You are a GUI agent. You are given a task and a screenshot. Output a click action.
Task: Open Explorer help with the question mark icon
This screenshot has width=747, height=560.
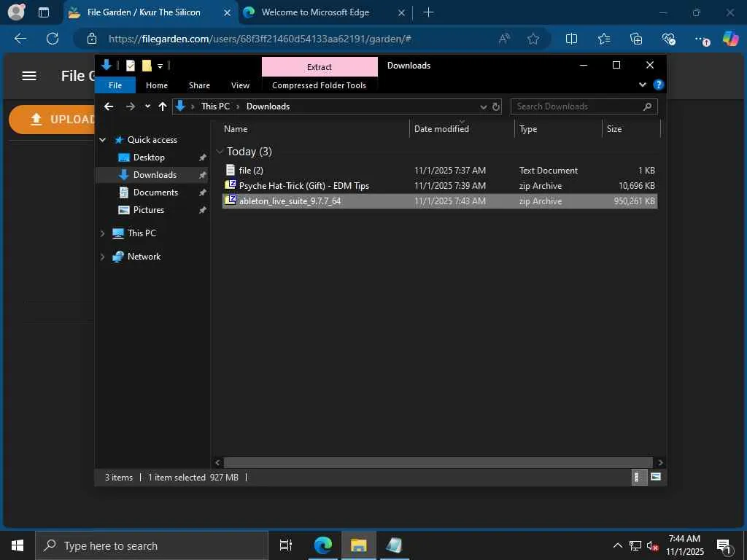pyautogui.click(x=659, y=85)
